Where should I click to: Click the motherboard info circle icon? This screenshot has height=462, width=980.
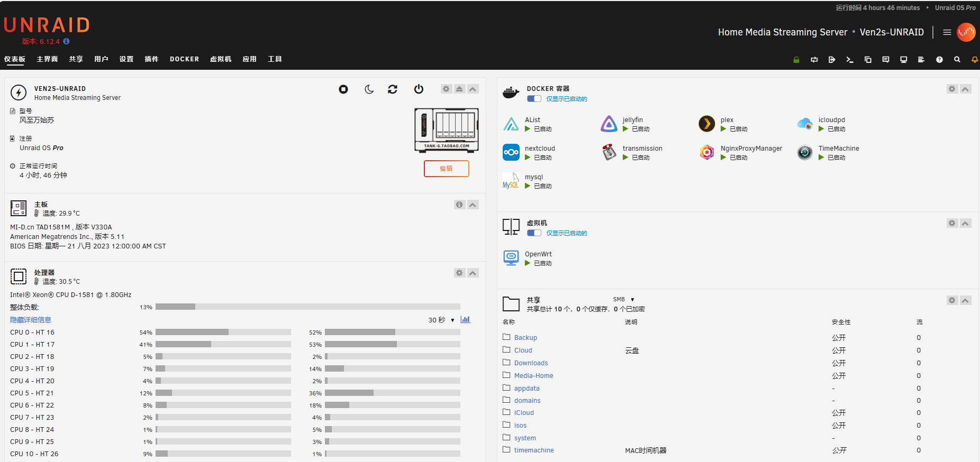pyautogui.click(x=459, y=205)
